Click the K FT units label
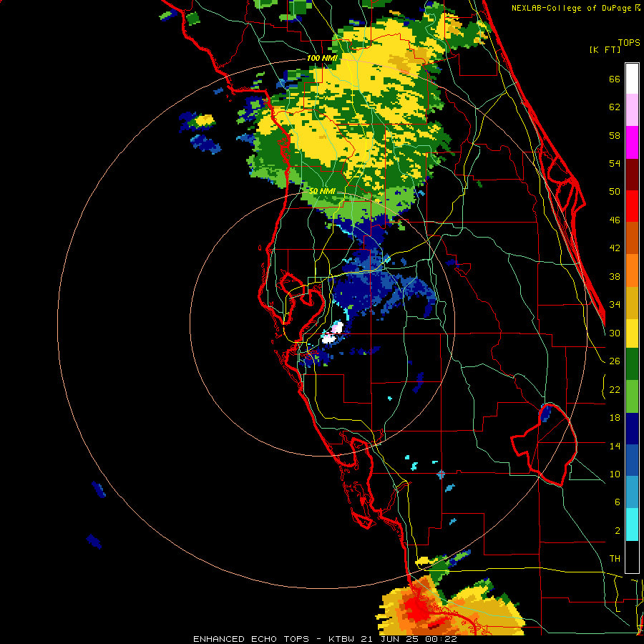644x644 pixels. click(x=605, y=49)
